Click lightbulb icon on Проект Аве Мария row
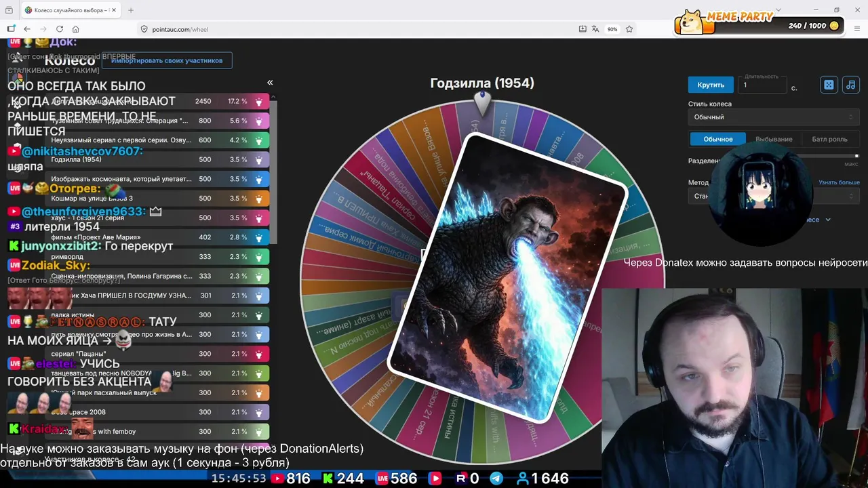The image size is (868, 488). coord(258,237)
